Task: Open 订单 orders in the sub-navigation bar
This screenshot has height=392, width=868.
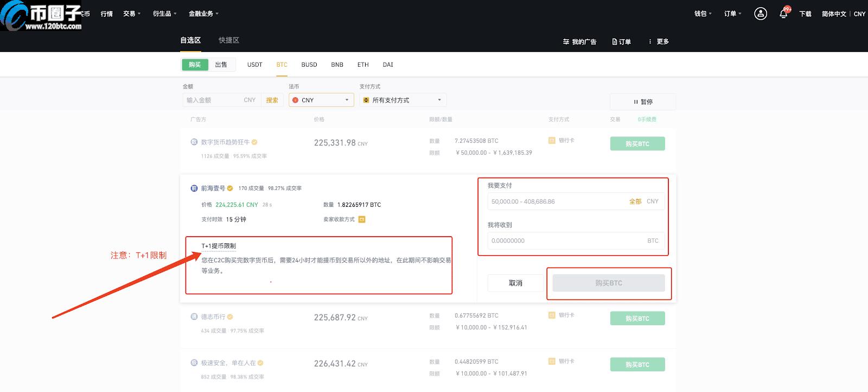Action: coord(621,42)
